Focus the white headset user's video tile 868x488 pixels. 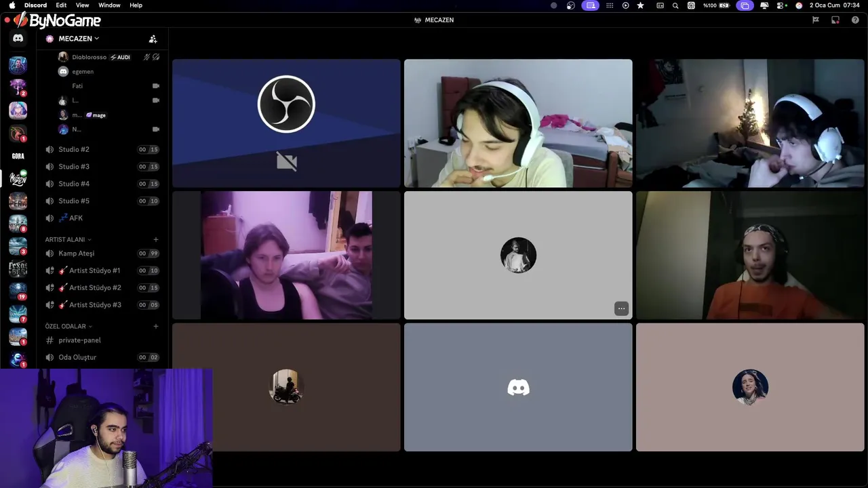point(518,123)
